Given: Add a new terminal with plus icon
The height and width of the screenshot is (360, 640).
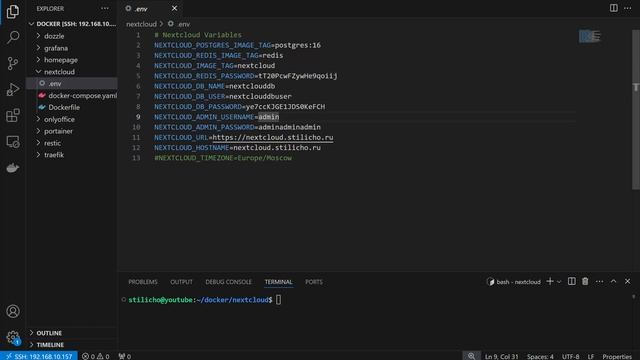Looking at the screenshot, I should click(550, 282).
